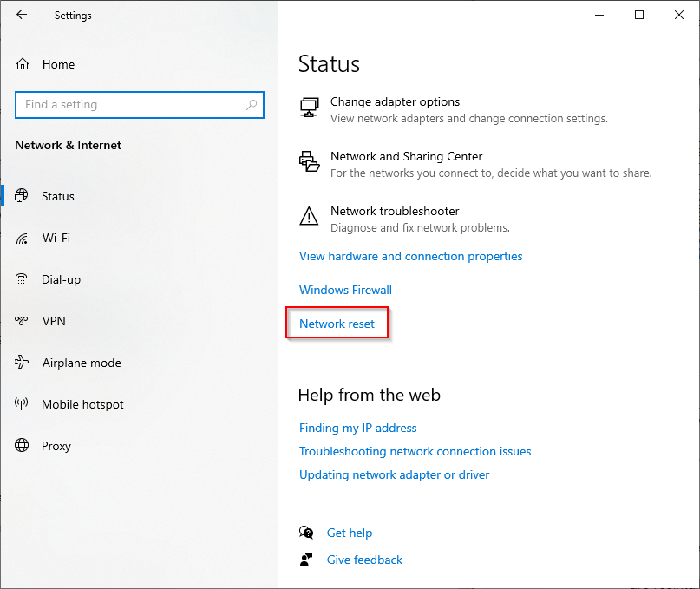Click the Network troubleshooter warning icon
The image size is (700, 589).
coord(309,216)
